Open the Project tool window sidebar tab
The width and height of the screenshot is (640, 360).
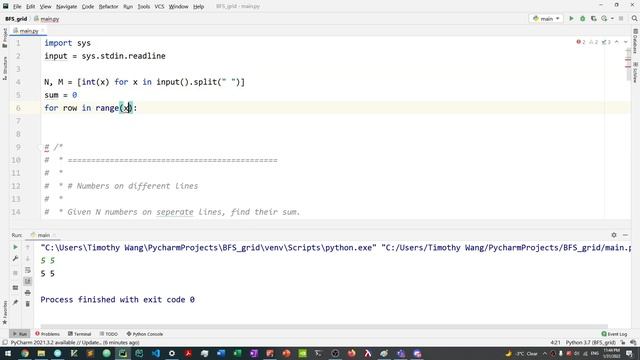pos(4,38)
